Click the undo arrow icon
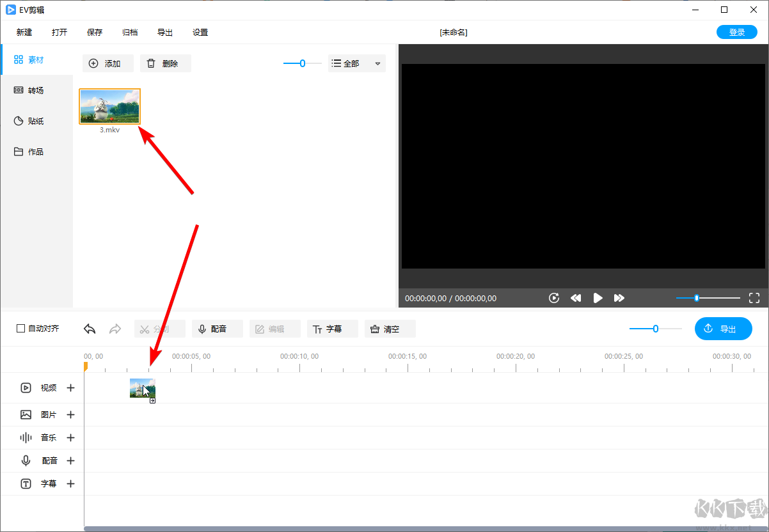This screenshot has width=769, height=532. 90,329
